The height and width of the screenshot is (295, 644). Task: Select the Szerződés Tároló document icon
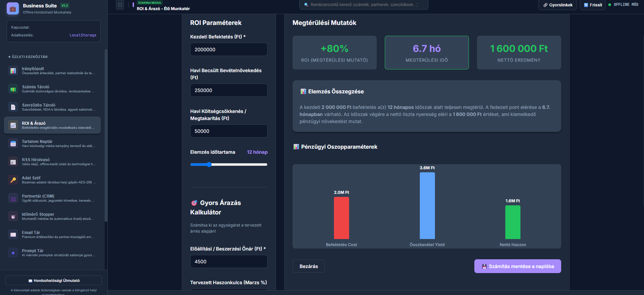coord(13,107)
